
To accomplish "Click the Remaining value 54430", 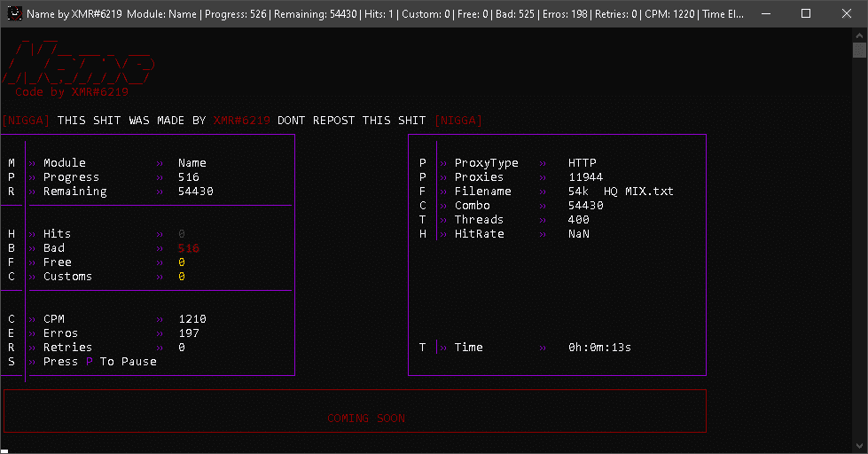I will [x=195, y=192].
